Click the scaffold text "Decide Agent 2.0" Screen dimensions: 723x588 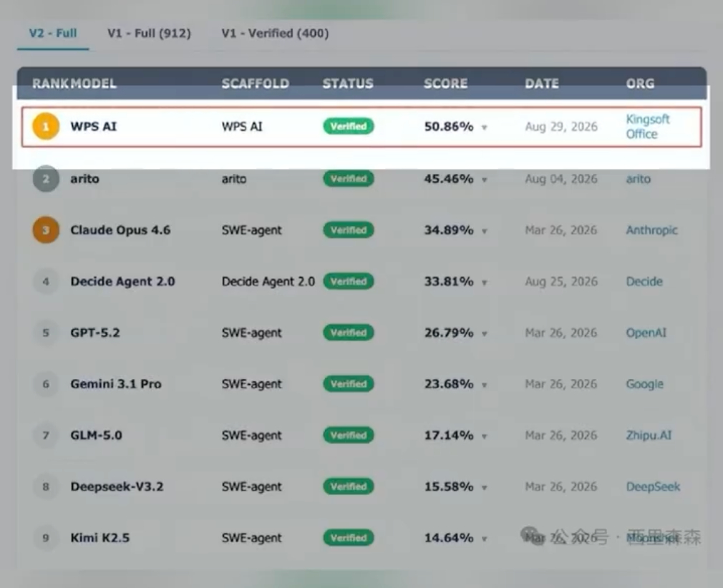(x=268, y=281)
